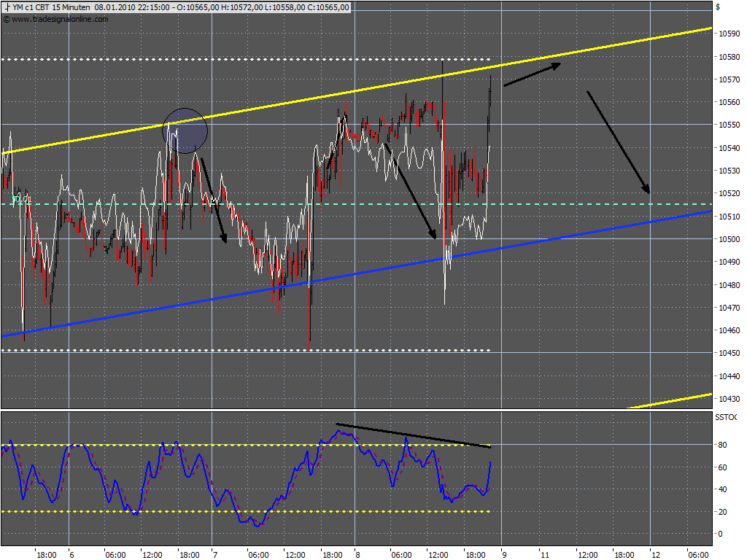Select the blue circle marker on the upper trendline
This screenshot has height=560, width=747.
pyautogui.click(x=185, y=131)
